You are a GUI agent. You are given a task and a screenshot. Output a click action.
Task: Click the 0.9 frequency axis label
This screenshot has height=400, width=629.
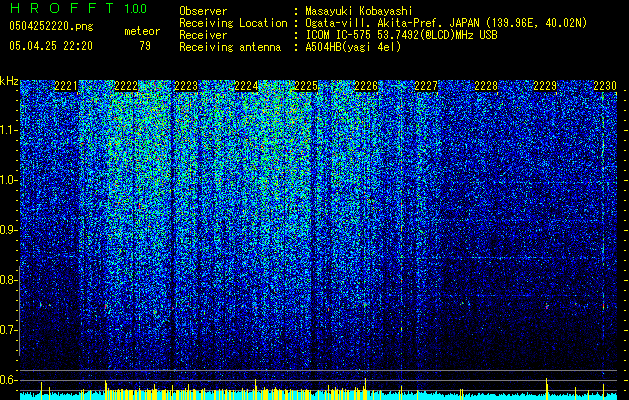pyautogui.click(x=8, y=230)
